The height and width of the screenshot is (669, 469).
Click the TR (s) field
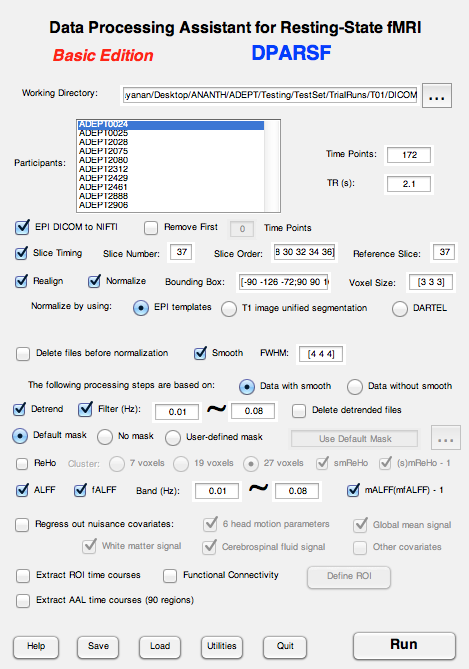click(409, 184)
